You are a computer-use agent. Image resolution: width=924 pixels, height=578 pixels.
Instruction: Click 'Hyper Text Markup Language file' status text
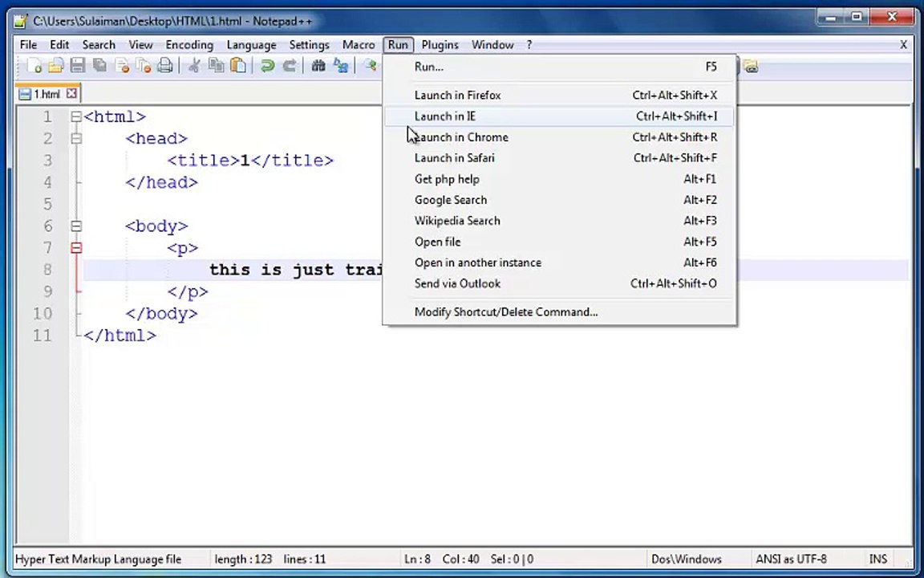click(x=99, y=559)
